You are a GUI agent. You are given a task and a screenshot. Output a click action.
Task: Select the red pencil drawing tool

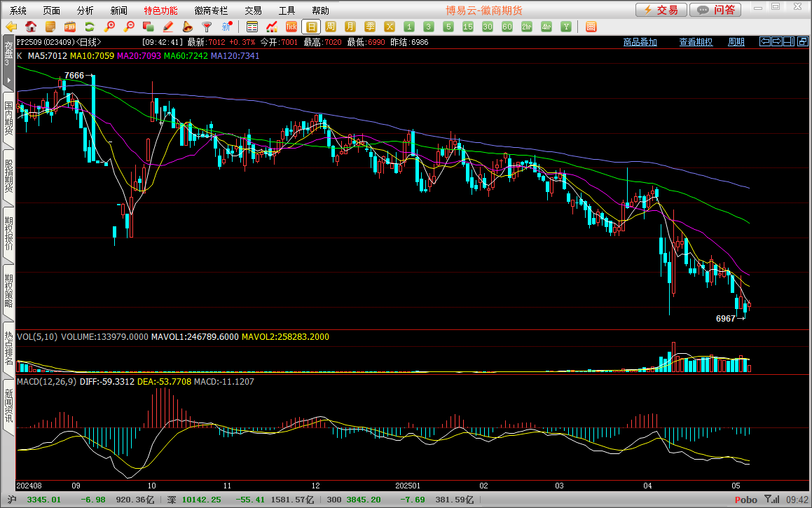pos(167,27)
